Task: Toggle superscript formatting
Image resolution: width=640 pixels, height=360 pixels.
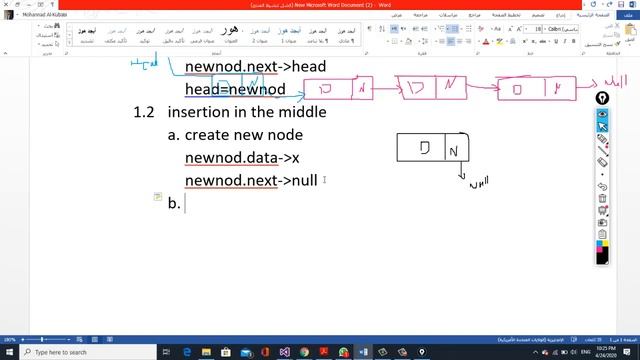Action: tap(524, 42)
